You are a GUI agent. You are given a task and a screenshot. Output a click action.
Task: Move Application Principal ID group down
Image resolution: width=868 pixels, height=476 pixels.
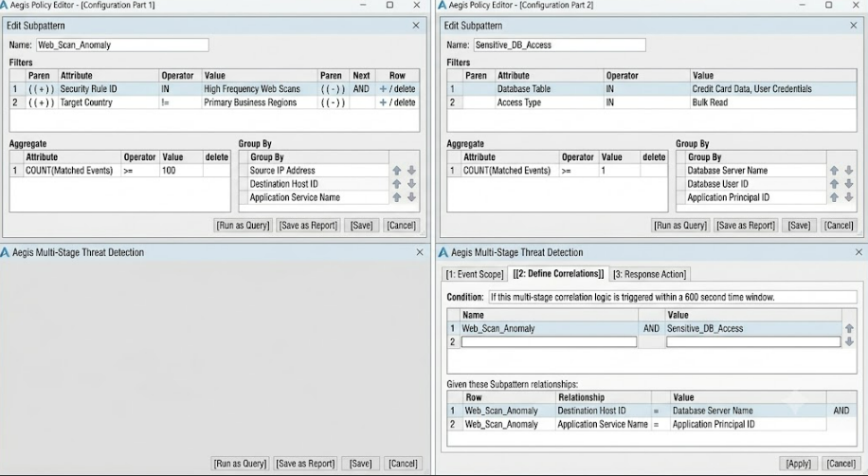click(849, 197)
